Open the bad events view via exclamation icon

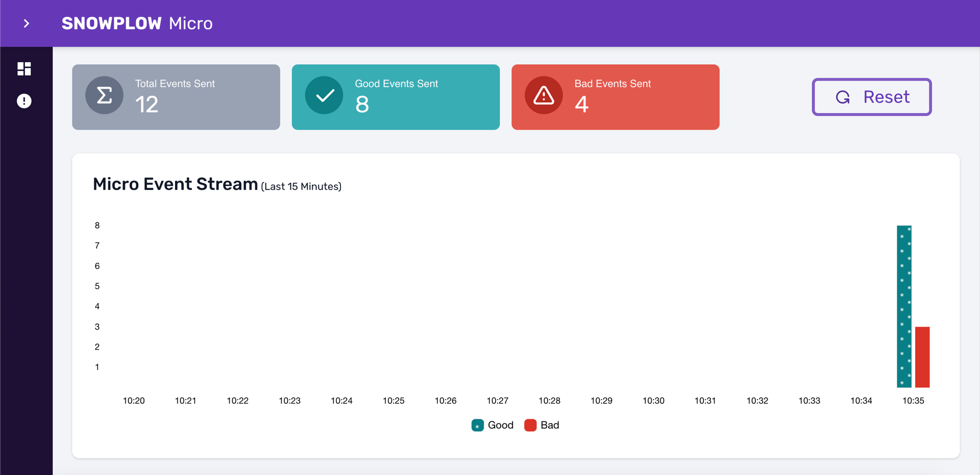(24, 101)
